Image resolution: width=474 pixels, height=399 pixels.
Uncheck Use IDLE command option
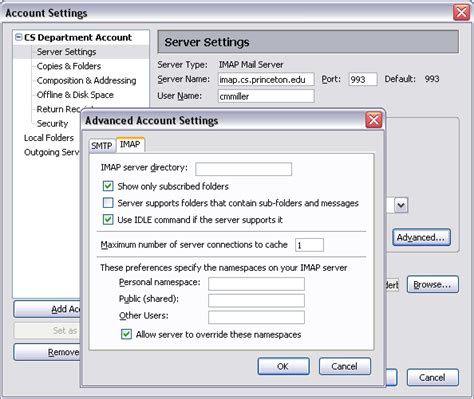[108, 220]
